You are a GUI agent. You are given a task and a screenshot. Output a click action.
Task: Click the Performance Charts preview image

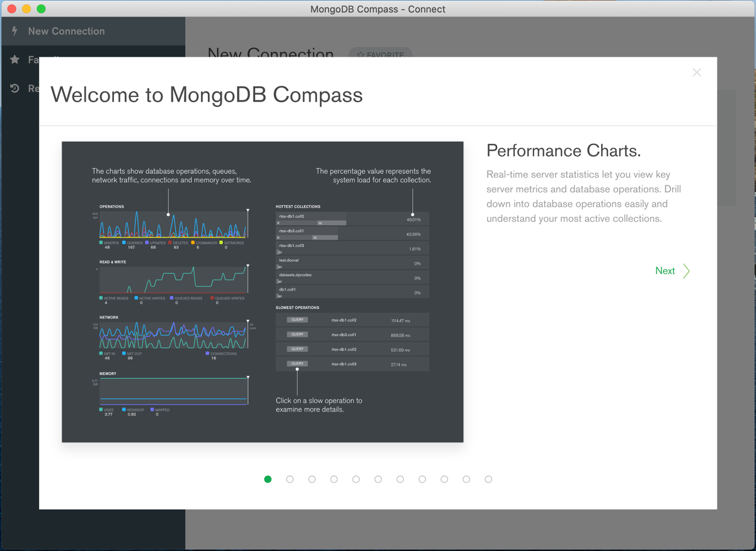tap(263, 292)
